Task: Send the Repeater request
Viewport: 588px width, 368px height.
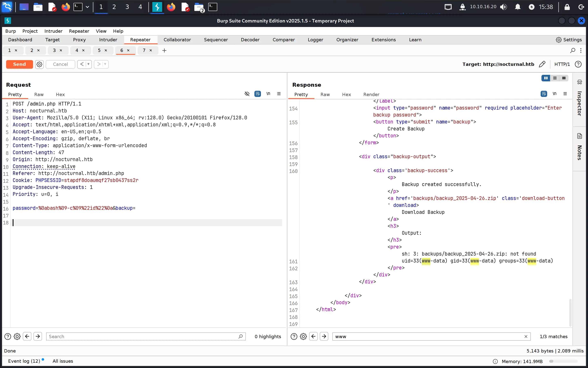Action: point(19,64)
